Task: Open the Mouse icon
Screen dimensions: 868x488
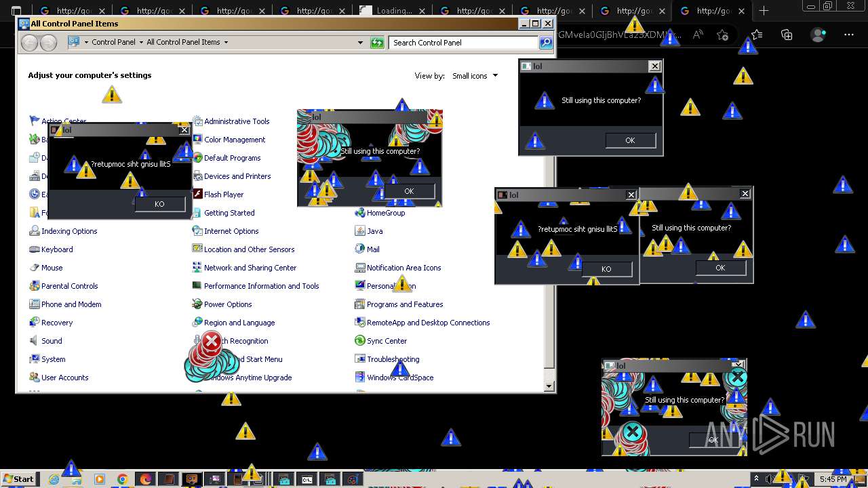Action: click(35, 268)
